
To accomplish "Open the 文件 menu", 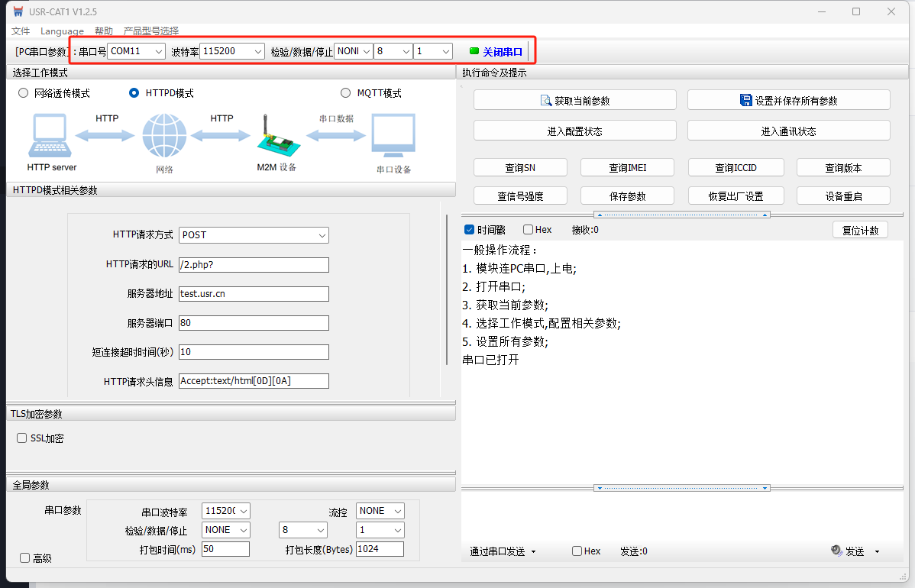I will click(21, 31).
